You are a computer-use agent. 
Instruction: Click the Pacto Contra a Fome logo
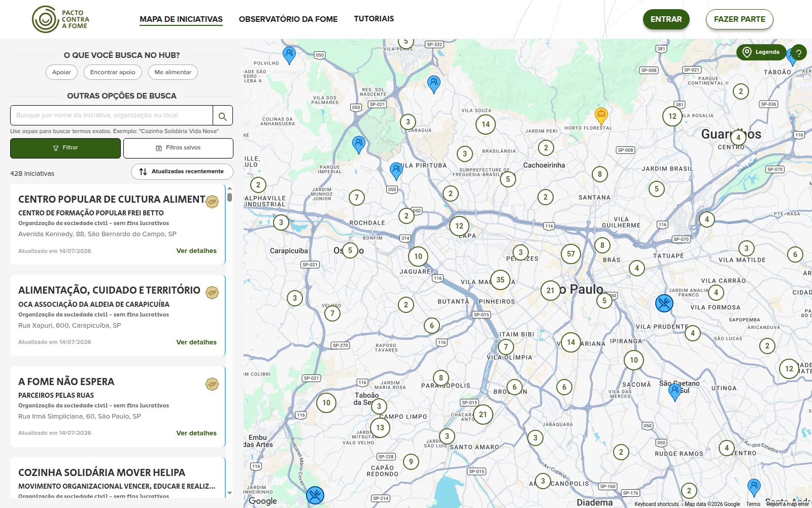(x=61, y=19)
